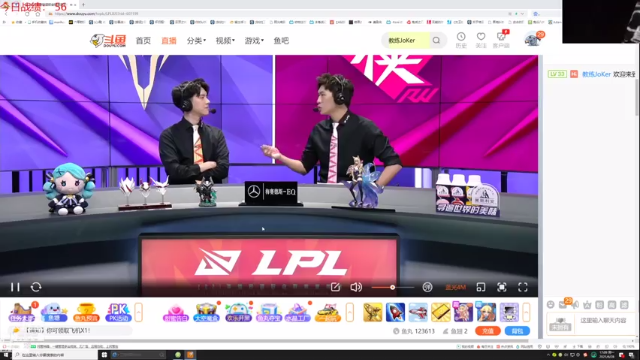Open the video quality selector in player

click(x=456, y=287)
